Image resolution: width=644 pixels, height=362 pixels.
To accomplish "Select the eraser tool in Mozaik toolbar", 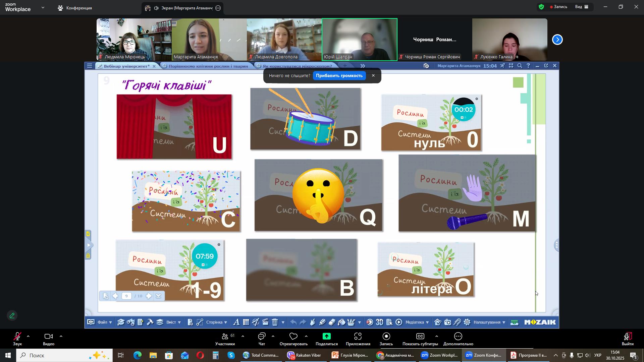I will pos(332,322).
